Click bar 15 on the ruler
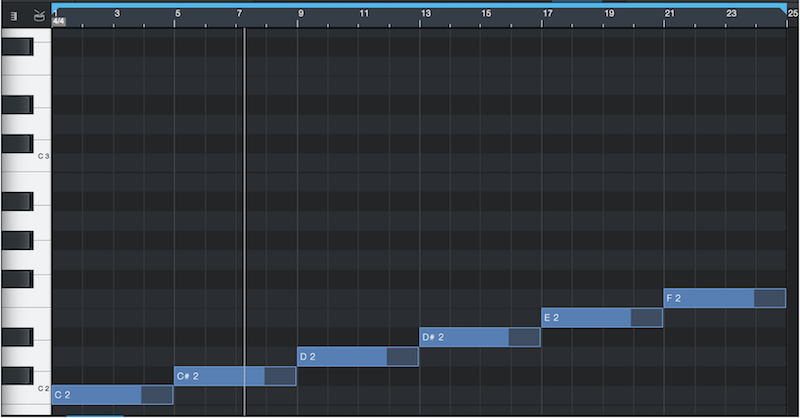This screenshot has width=800, height=418. [486, 14]
